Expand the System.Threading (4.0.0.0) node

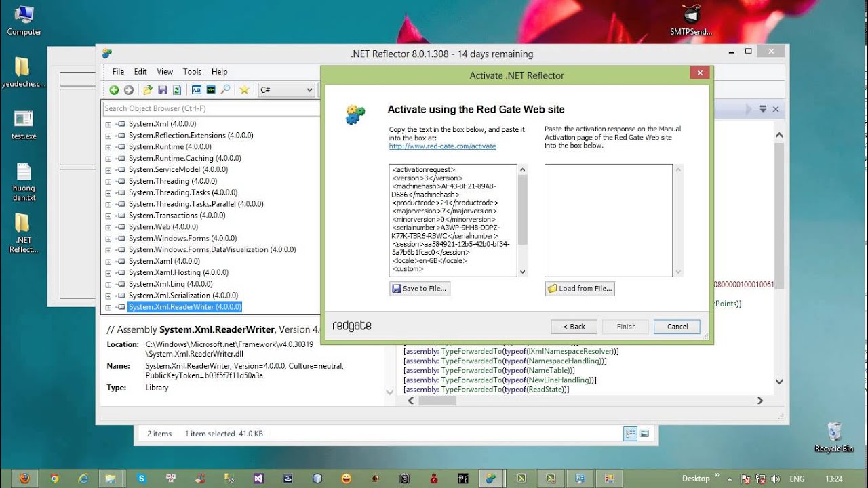[108, 182]
